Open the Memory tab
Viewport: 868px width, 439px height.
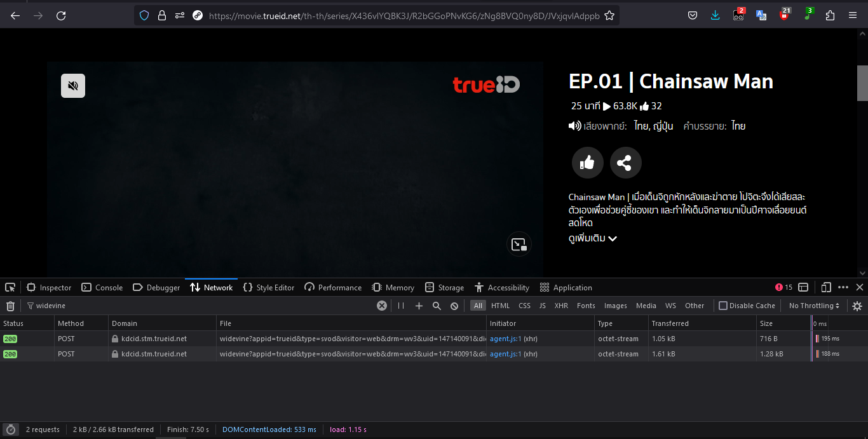pos(393,288)
